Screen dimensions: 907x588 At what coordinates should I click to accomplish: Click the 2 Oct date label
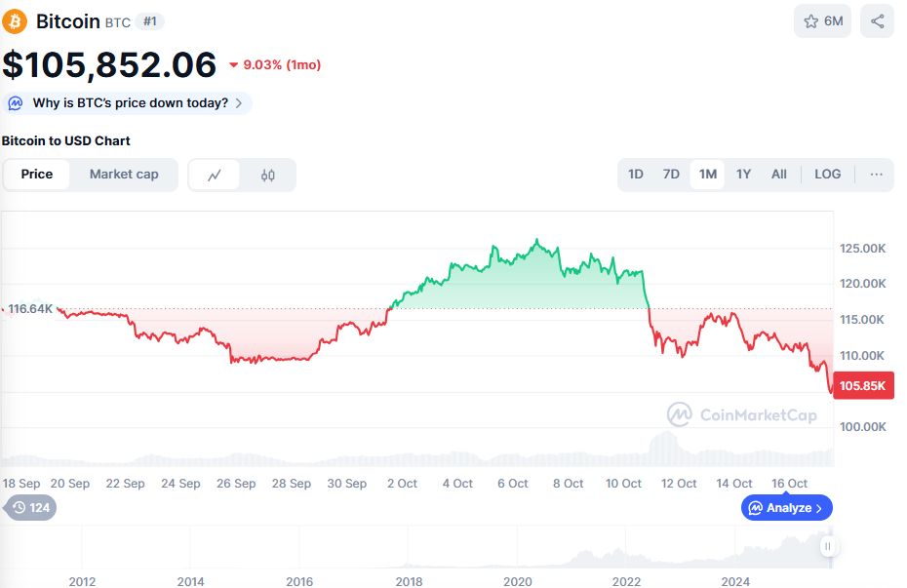[x=402, y=484]
